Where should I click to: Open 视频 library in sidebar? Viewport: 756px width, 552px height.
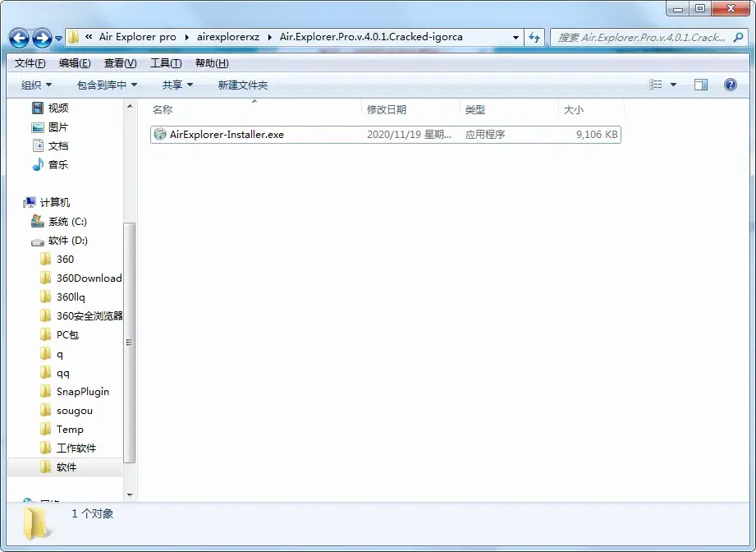[x=58, y=108]
